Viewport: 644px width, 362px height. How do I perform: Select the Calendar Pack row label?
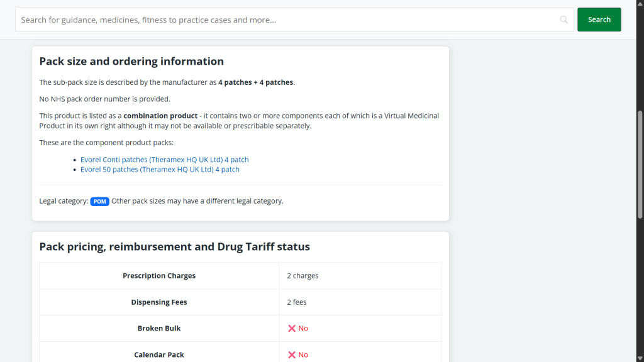pyautogui.click(x=159, y=355)
